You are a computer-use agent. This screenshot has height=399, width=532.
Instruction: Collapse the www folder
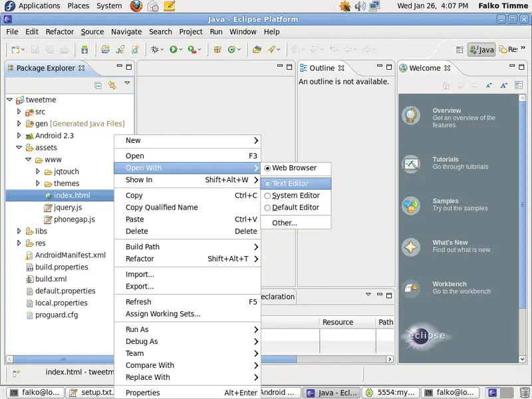[x=29, y=160]
